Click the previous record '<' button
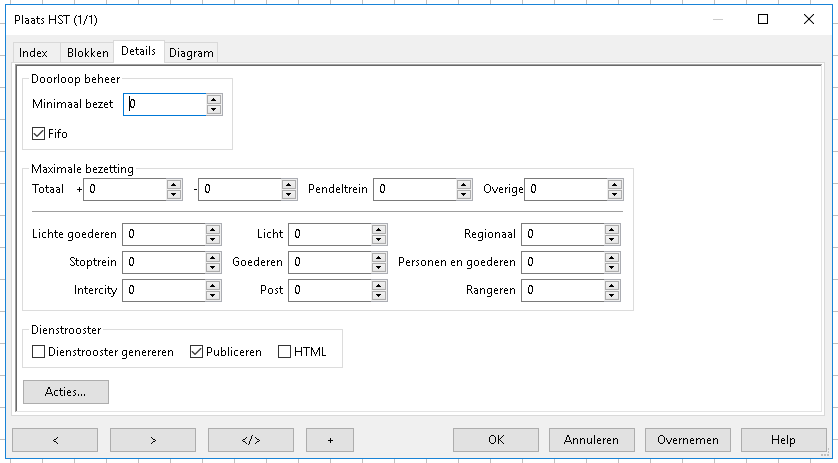 coord(54,440)
